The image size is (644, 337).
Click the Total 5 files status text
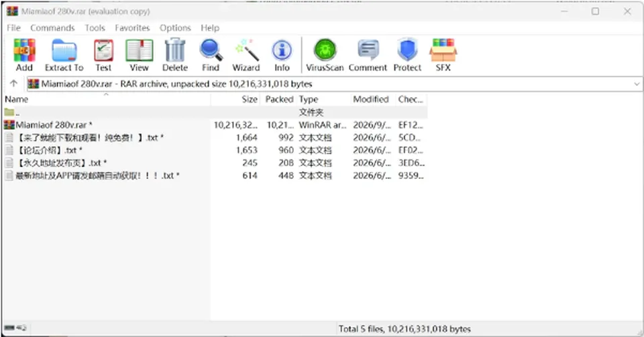[x=405, y=329]
